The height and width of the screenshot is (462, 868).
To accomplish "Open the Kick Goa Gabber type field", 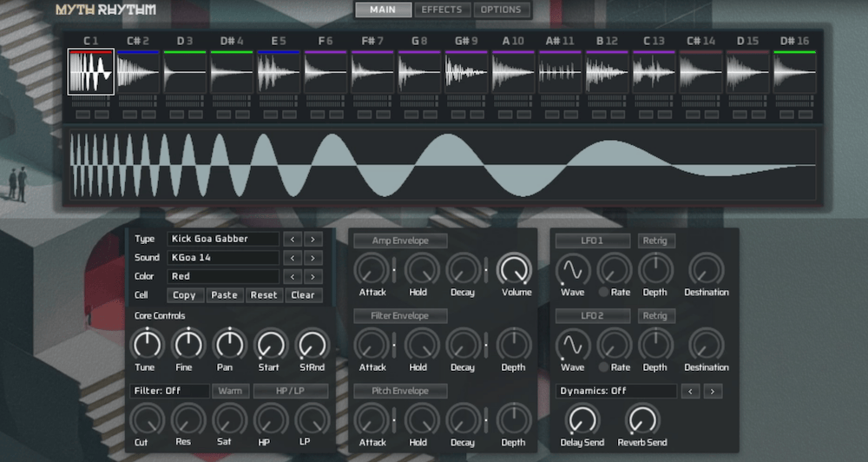I will click(223, 239).
